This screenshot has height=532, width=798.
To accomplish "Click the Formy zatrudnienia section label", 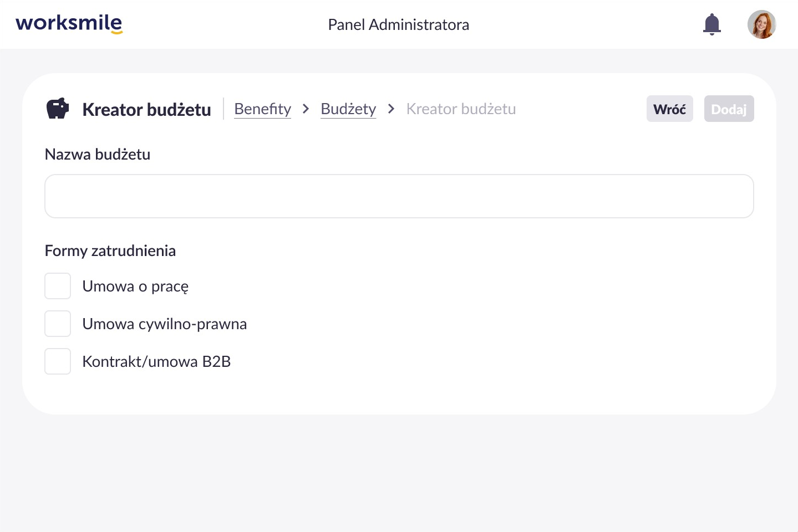I will (110, 250).
